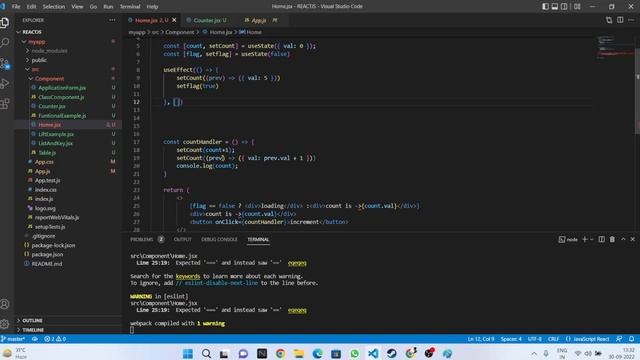The image size is (640, 360).
Task: Open WhatsApp from the taskbar
Action: 355,353
